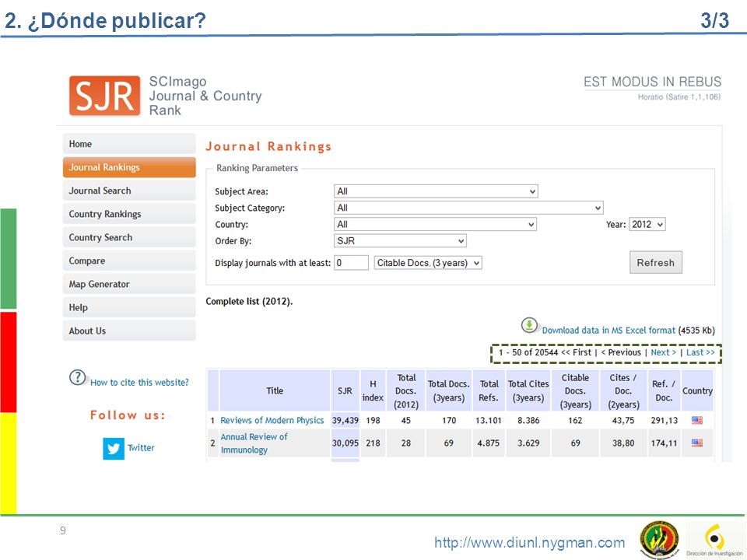Click the Follow us heading
The image size is (747, 560).
(x=128, y=415)
